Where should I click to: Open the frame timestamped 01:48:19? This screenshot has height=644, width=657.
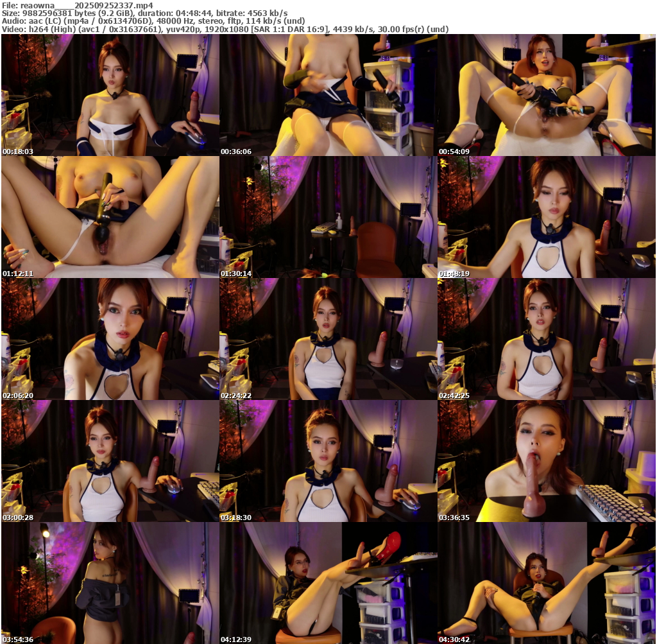tap(546, 217)
